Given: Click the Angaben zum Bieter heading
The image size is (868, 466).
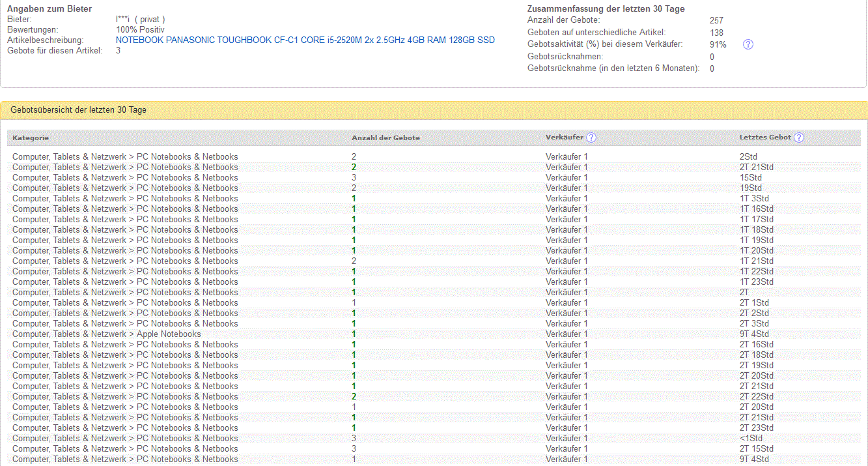Looking at the screenshot, I should (49, 9).
